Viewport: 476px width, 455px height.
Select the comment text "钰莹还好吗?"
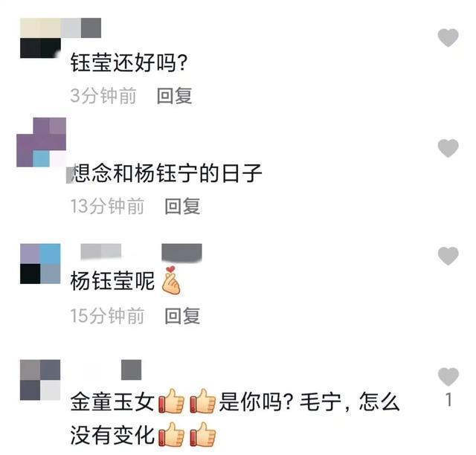[129, 62]
